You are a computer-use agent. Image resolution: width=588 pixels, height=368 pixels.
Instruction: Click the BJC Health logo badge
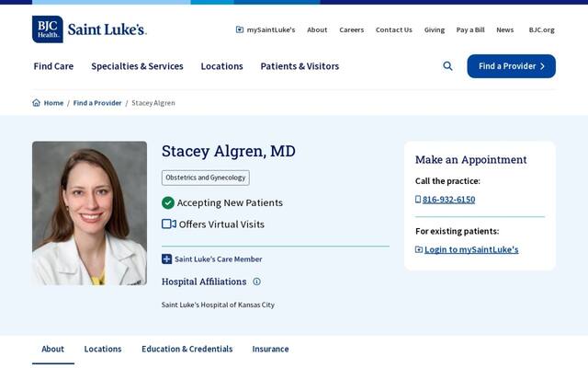(x=48, y=29)
